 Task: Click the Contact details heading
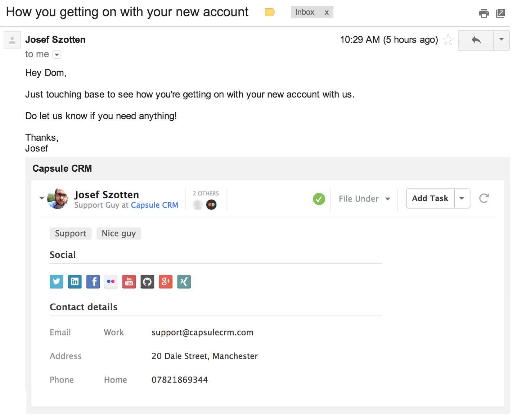[x=84, y=307]
